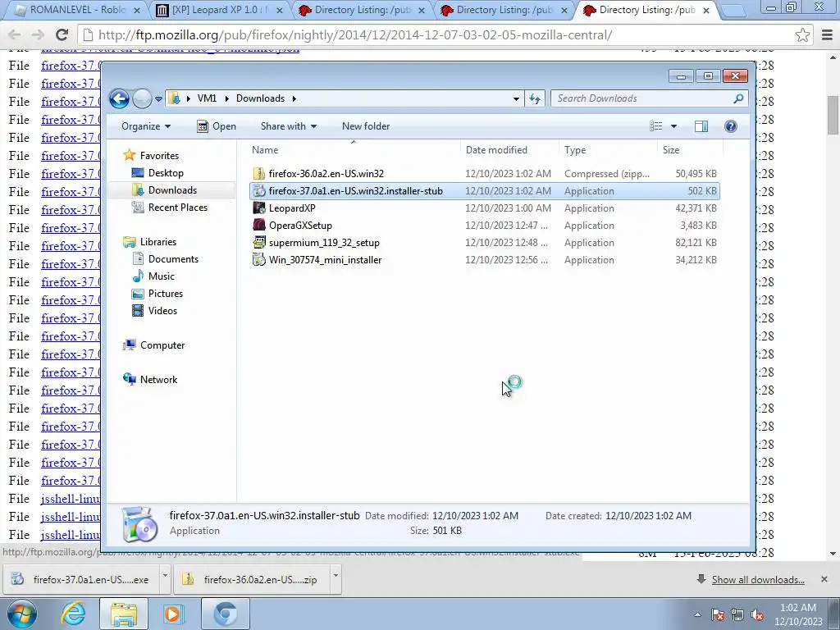Image resolution: width=840 pixels, height=630 pixels.
Task: Select Recent Places in navigation pane
Action: pos(177,208)
